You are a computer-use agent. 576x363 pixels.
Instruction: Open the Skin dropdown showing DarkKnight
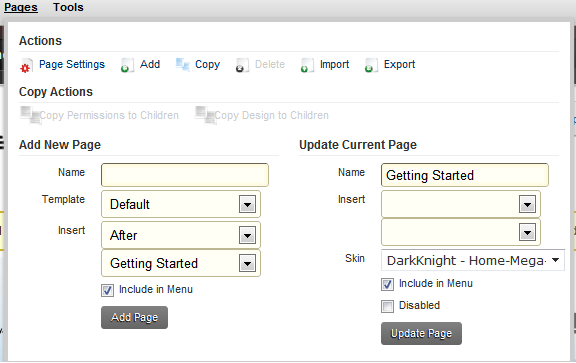473,260
